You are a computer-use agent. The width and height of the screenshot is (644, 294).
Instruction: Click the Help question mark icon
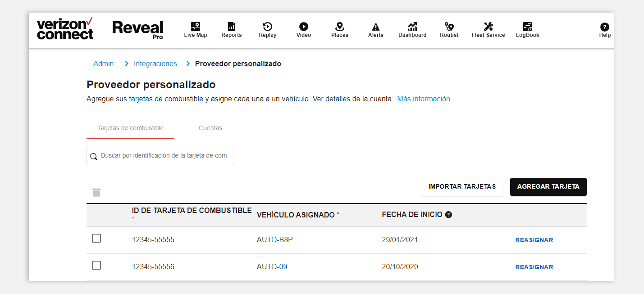pyautogui.click(x=605, y=27)
